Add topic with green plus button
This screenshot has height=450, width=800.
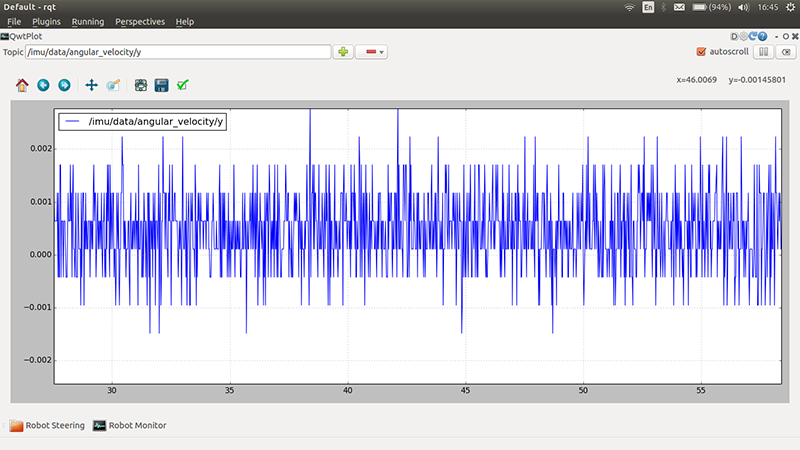click(343, 51)
